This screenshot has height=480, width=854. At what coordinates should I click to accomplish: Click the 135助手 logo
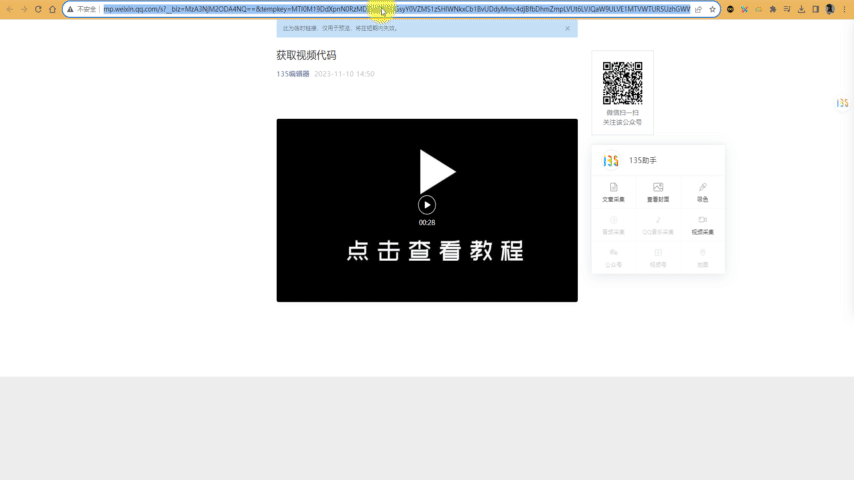click(611, 160)
